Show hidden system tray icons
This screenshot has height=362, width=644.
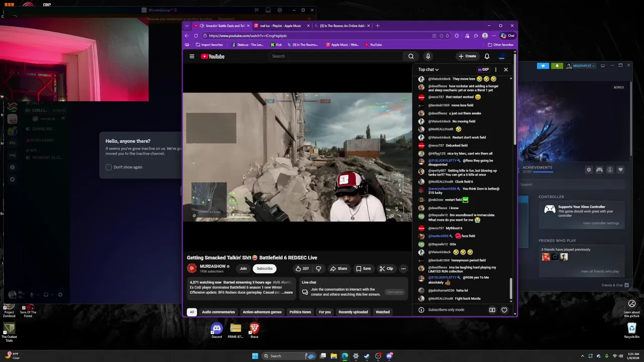[x=583, y=356]
